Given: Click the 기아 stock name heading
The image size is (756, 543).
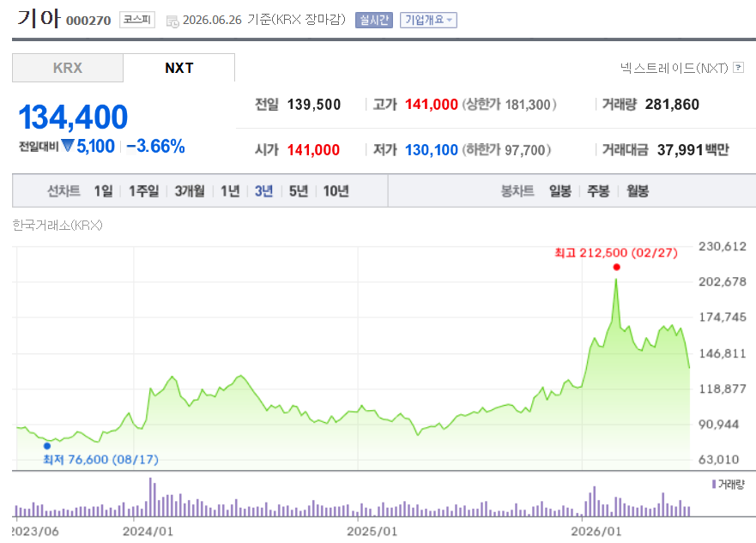Looking at the screenshot, I should [39, 18].
